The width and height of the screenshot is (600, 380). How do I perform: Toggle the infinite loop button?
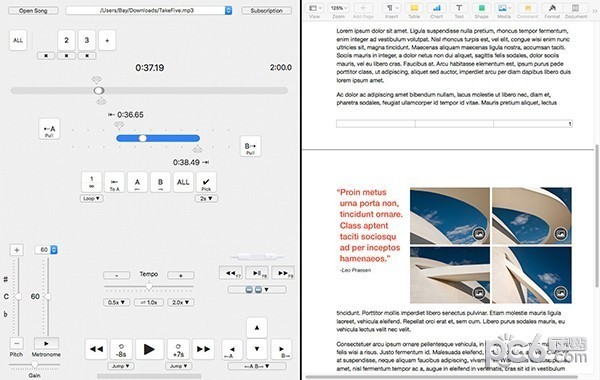[x=91, y=182]
